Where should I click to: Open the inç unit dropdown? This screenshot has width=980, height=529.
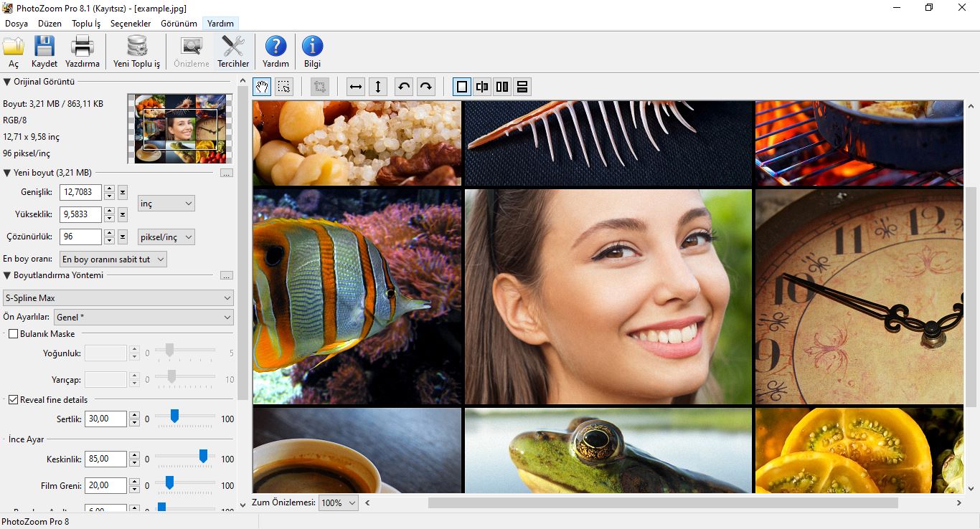point(166,204)
